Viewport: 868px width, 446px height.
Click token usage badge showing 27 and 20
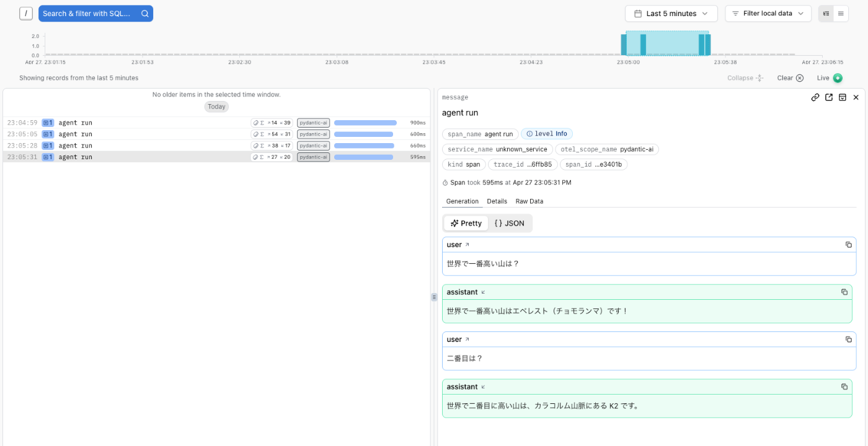point(272,157)
